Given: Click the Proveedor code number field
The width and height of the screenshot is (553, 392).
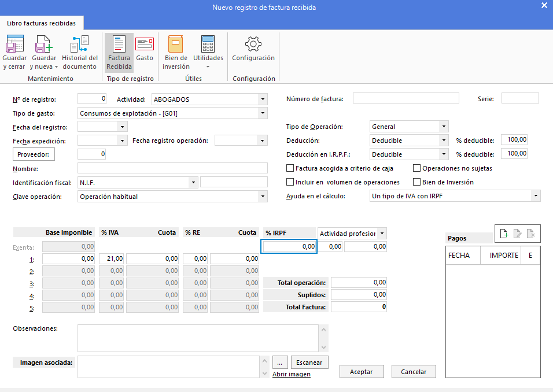Looking at the screenshot, I should click(92, 154).
